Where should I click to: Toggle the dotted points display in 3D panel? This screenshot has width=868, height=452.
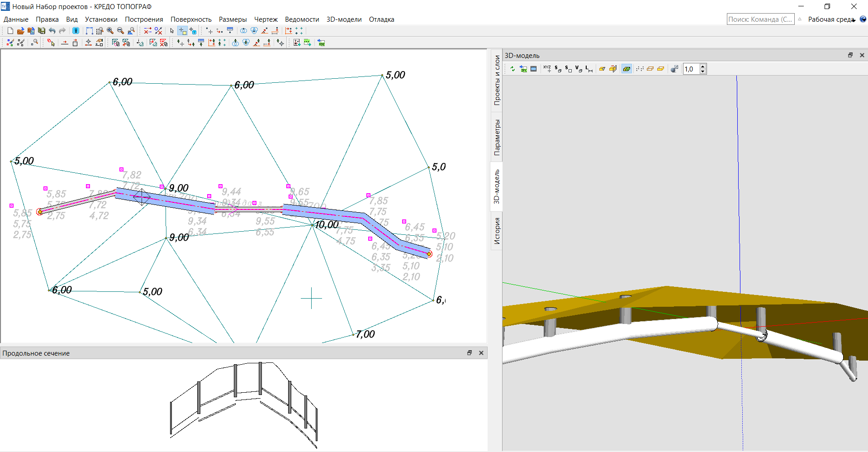coord(640,69)
